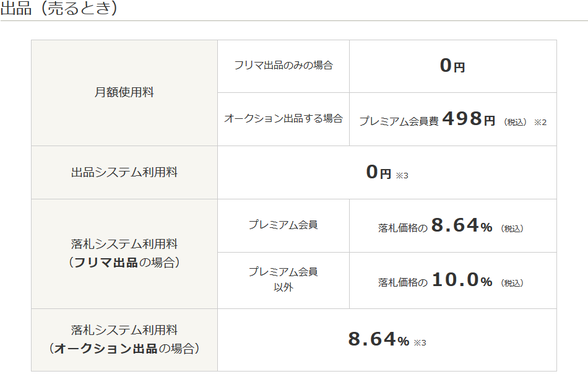The width and height of the screenshot is (588, 374).
Task: Click the ※3 note beside 0円
Action: (402, 176)
